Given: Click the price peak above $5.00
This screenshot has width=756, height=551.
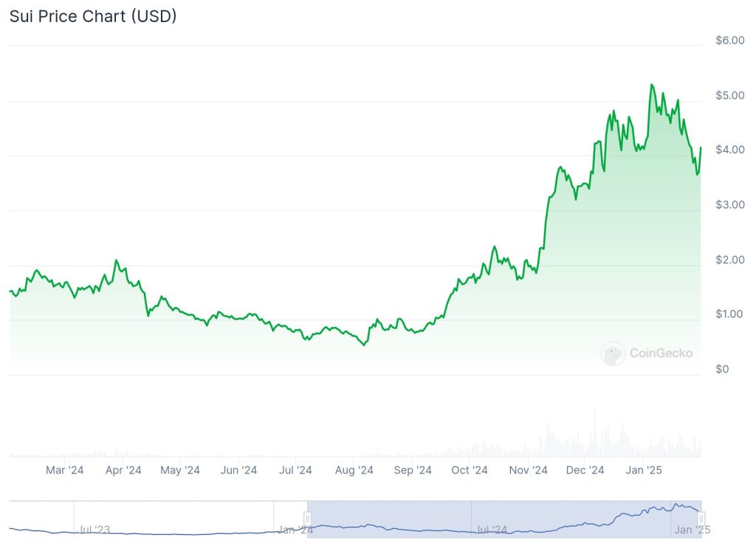Looking at the screenshot, I should tap(652, 85).
